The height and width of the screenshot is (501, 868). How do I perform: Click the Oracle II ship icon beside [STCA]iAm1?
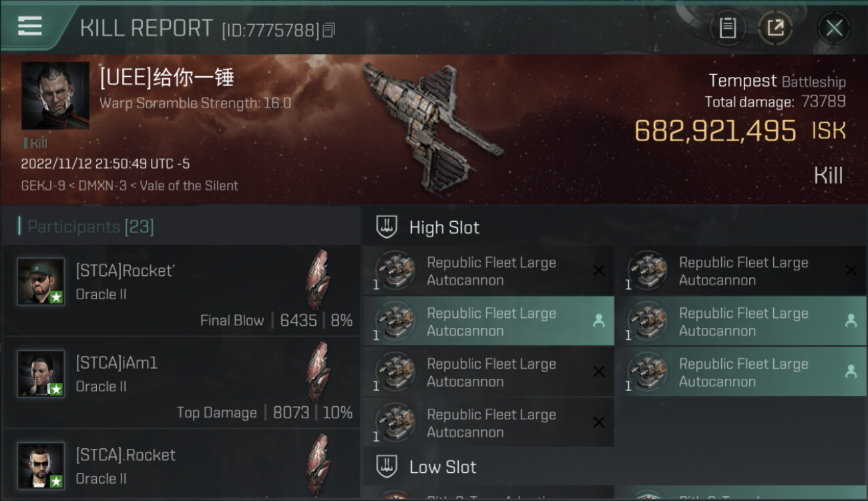coord(318,371)
